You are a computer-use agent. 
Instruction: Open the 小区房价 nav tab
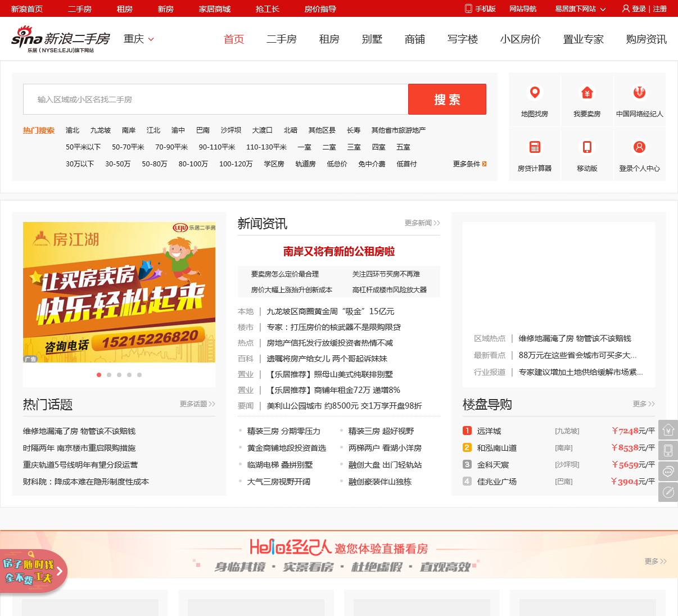click(521, 39)
